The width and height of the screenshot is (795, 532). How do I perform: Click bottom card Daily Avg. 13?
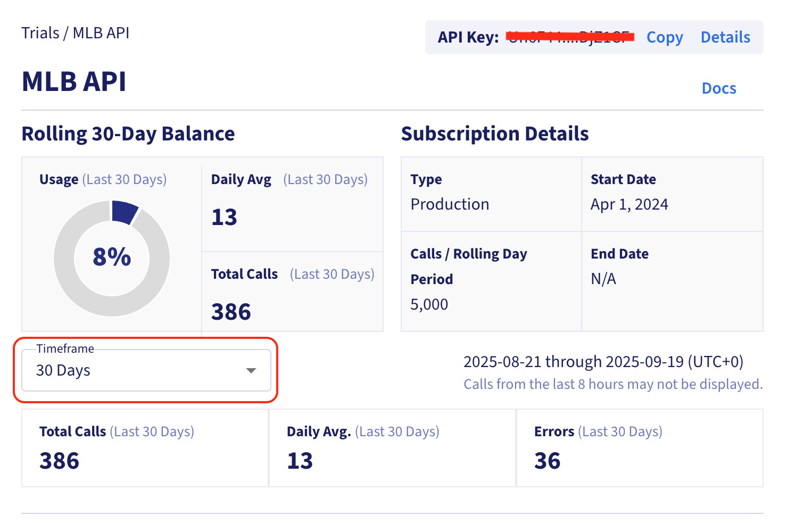(x=300, y=461)
